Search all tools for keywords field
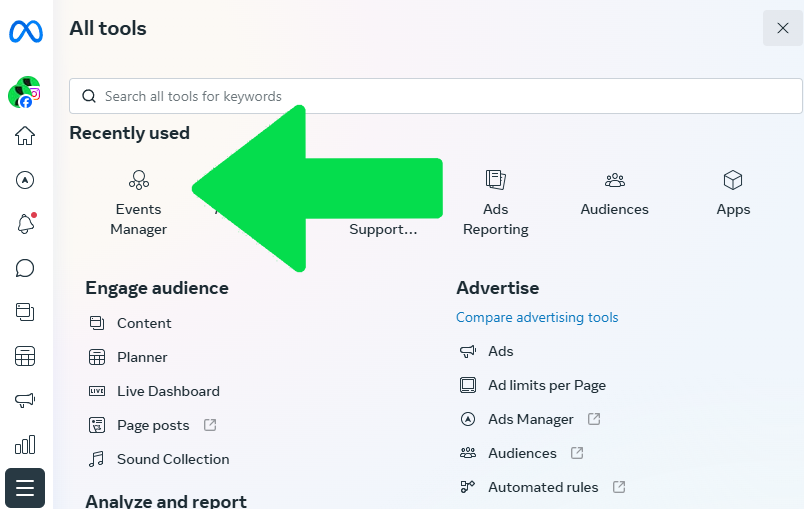 pyautogui.click(x=435, y=96)
